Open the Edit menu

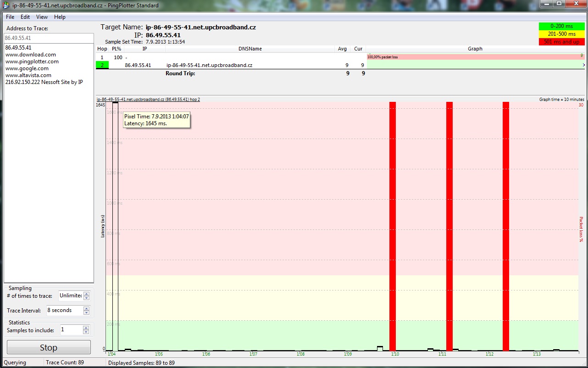point(25,17)
